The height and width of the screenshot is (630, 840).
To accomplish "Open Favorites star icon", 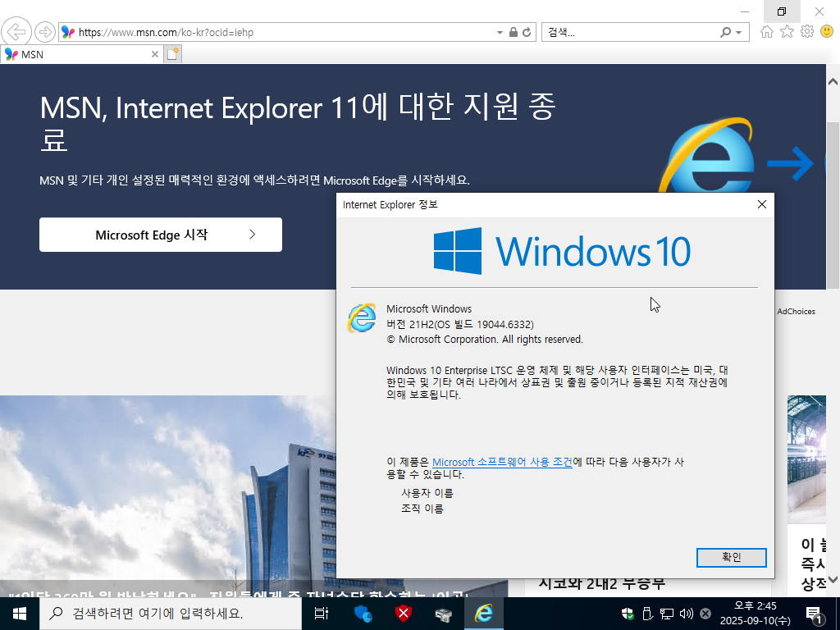I will pyautogui.click(x=787, y=32).
